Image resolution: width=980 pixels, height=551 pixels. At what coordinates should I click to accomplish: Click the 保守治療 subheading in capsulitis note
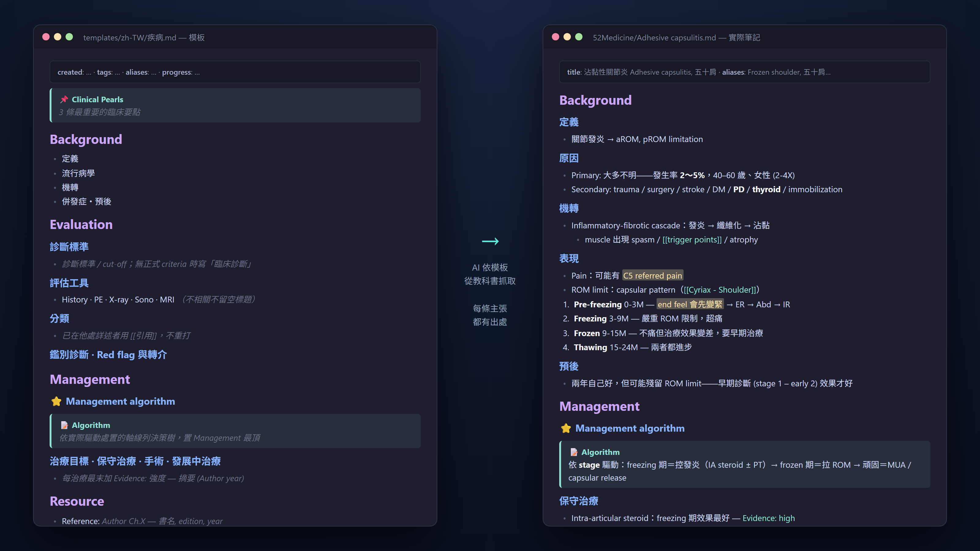point(579,501)
